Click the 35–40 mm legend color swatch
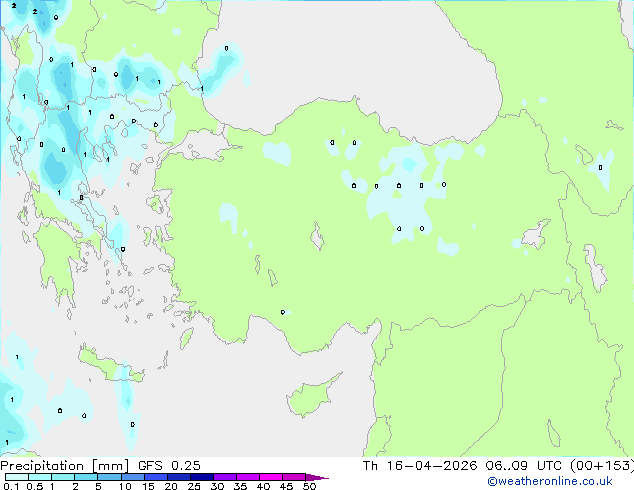Viewport: 634px width, 490px height. click(248, 477)
